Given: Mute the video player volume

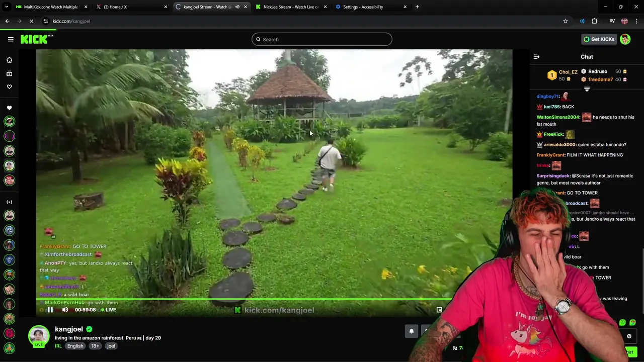Looking at the screenshot, I should (65, 310).
